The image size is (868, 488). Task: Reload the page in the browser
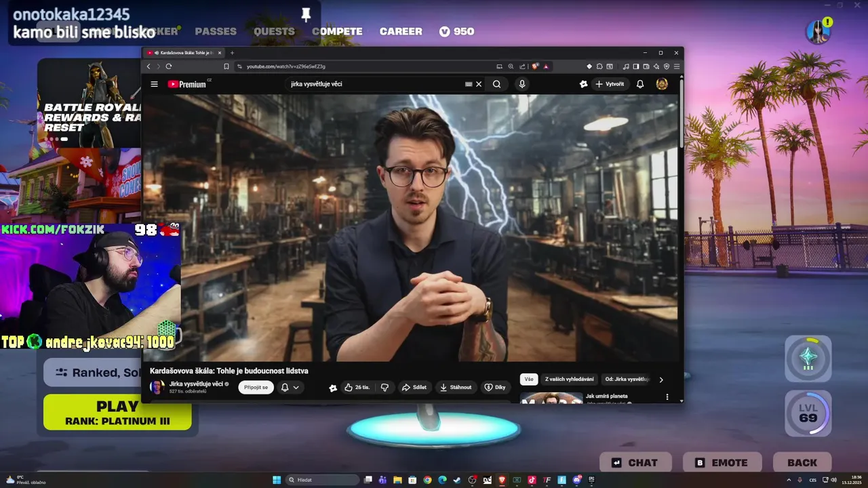pos(168,66)
